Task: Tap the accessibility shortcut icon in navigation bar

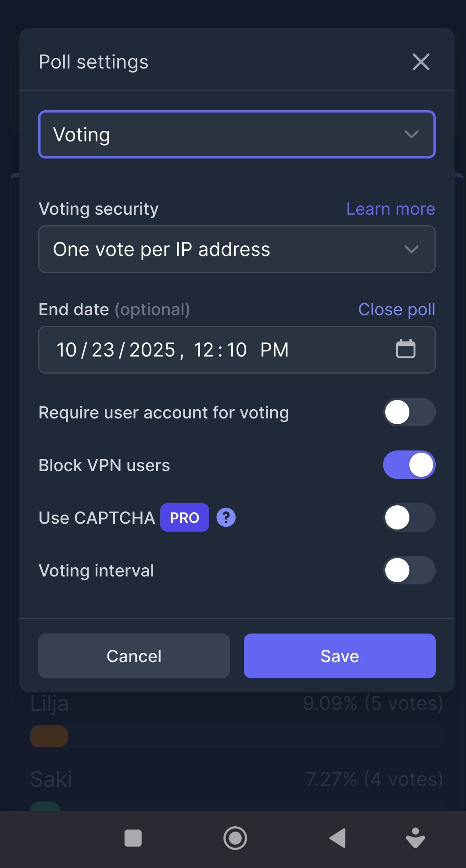Action: point(415,838)
